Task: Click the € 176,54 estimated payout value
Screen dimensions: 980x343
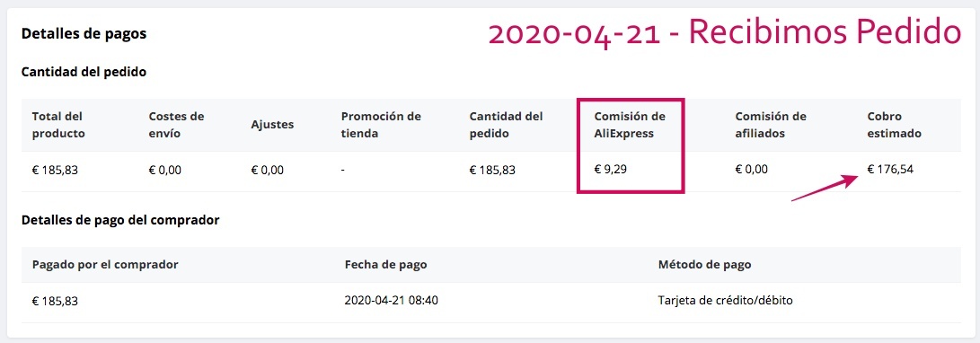Action: point(890,169)
